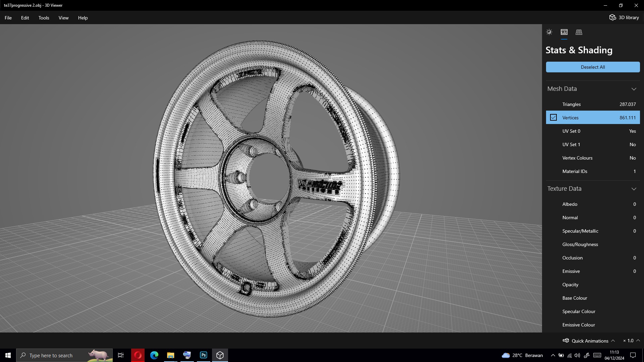The width and height of the screenshot is (644, 362).
Task: Collapse the Texture Data section
Action: (x=634, y=189)
